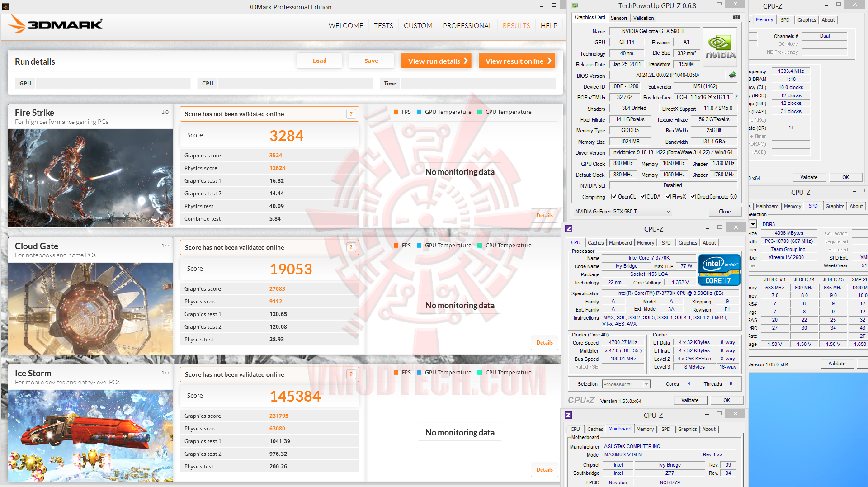Click the CPU-Z mainboard window title icon
The height and width of the screenshot is (487, 868).
pos(568,415)
